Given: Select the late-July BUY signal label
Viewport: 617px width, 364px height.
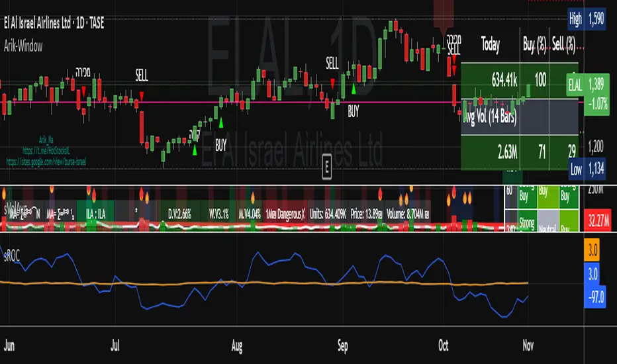Looking at the screenshot, I should [220, 145].
